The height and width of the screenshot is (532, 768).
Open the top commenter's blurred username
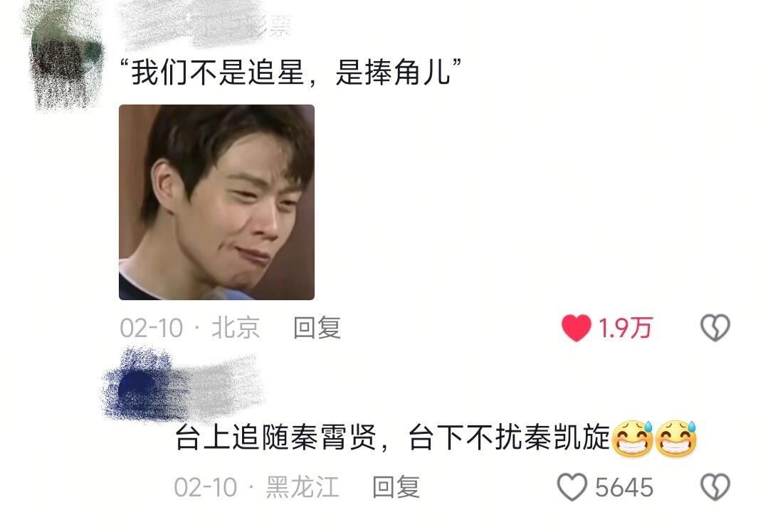[206, 24]
